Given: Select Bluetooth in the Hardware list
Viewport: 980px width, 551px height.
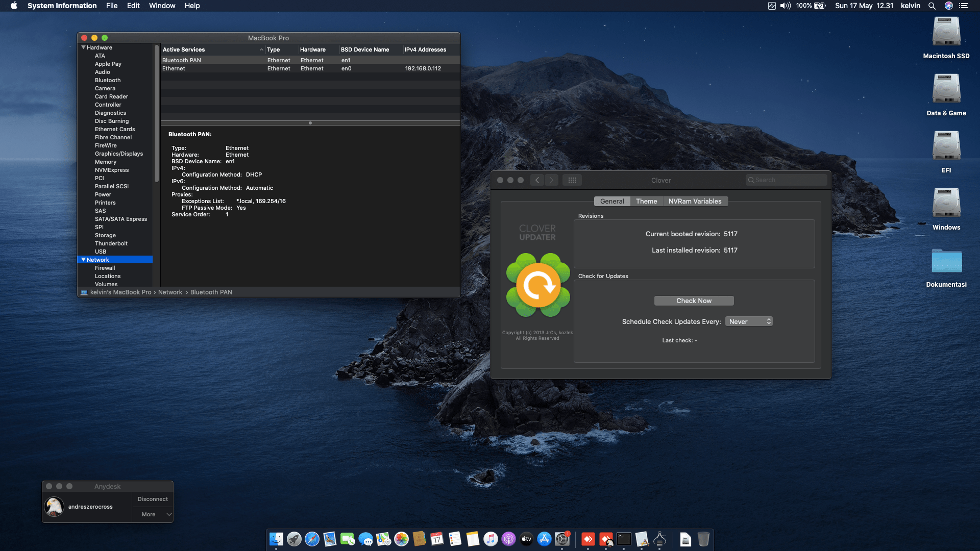Looking at the screenshot, I should click(108, 80).
